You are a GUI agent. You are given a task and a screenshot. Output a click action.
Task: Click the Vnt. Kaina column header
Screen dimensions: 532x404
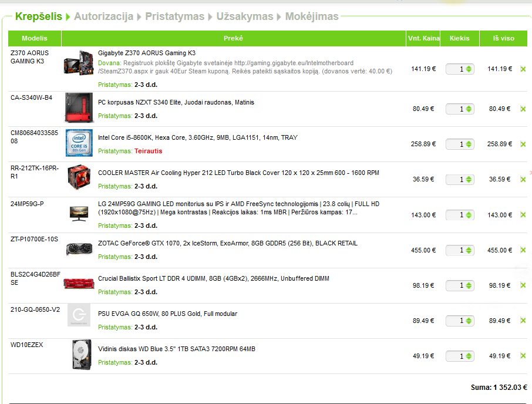423,38
